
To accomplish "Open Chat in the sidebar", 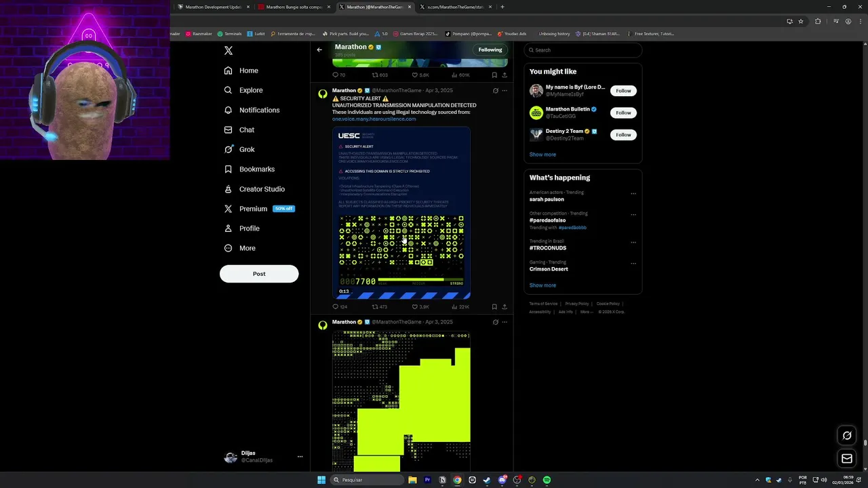I will coord(239,129).
